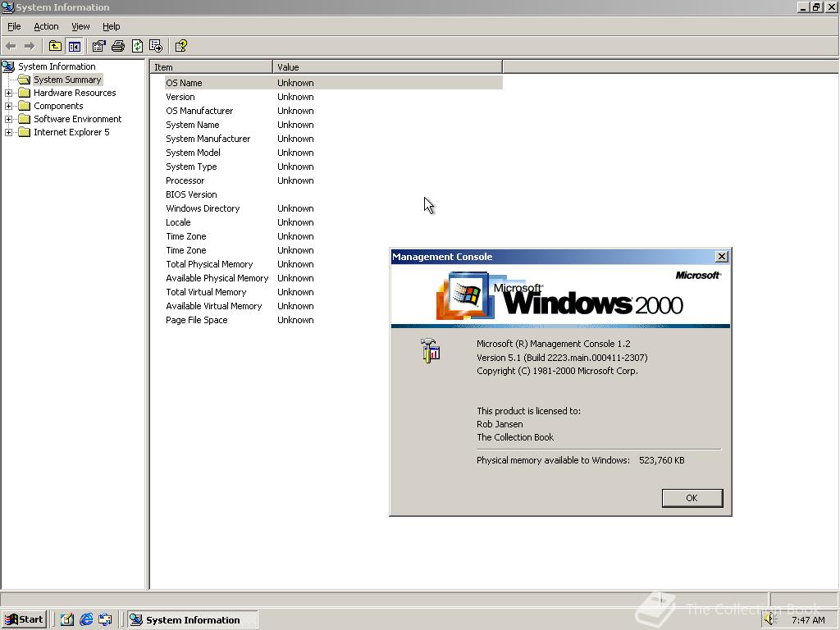Sort by the Value column header

(x=387, y=67)
